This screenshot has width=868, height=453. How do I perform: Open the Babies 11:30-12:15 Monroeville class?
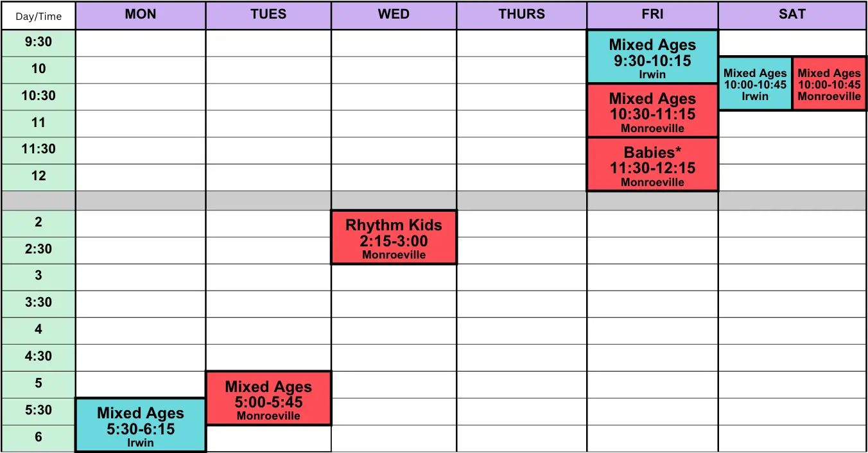click(652, 164)
